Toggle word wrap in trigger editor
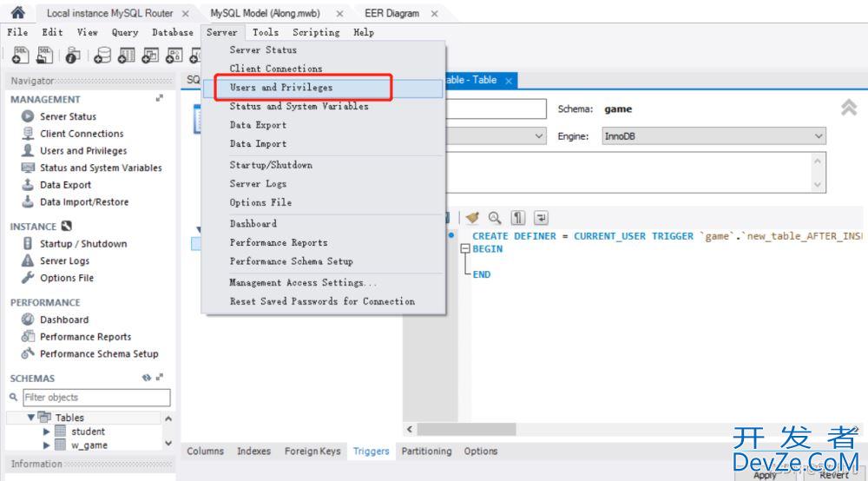 pos(541,218)
